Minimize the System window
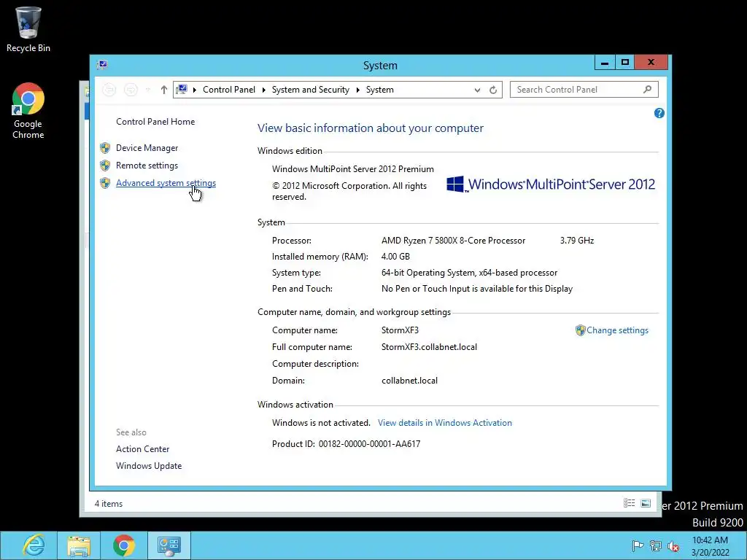This screenshot has width=747, height=560. tap(605, 63)
